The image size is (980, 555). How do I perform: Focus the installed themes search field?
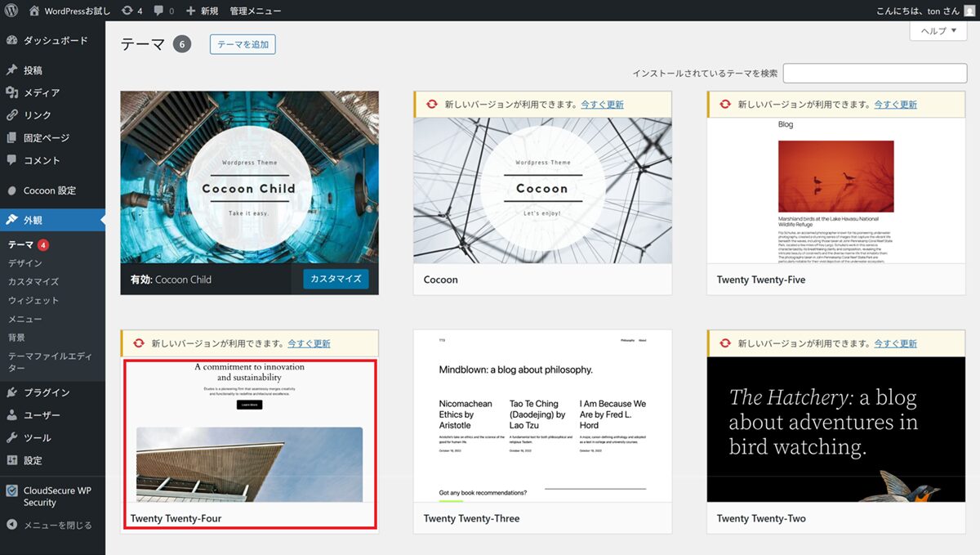[x=874, y=74]
